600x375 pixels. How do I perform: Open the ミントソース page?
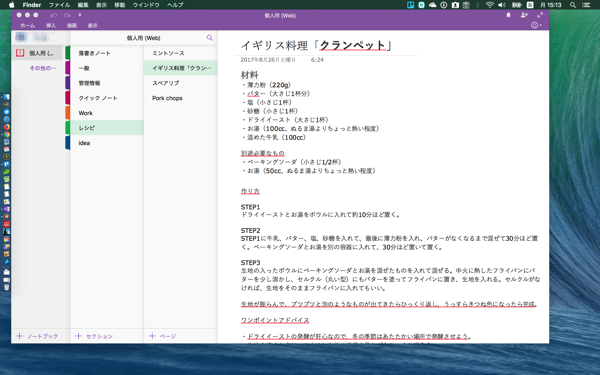tap(181, 53)
